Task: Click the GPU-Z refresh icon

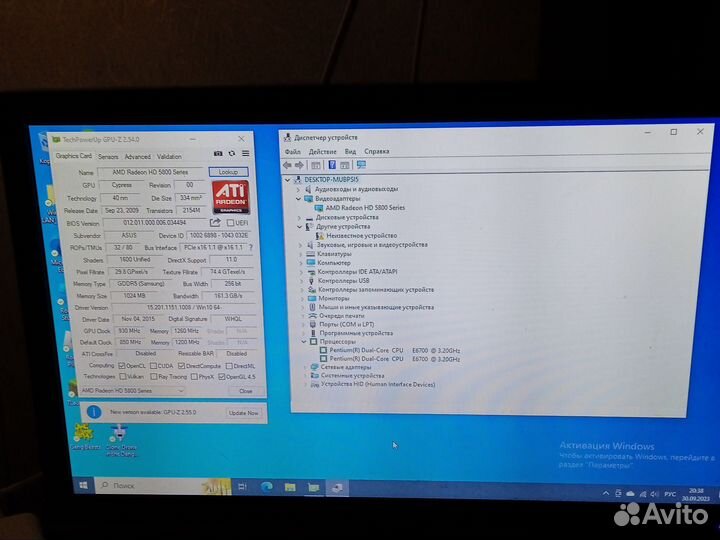Action: click(232, 153)
